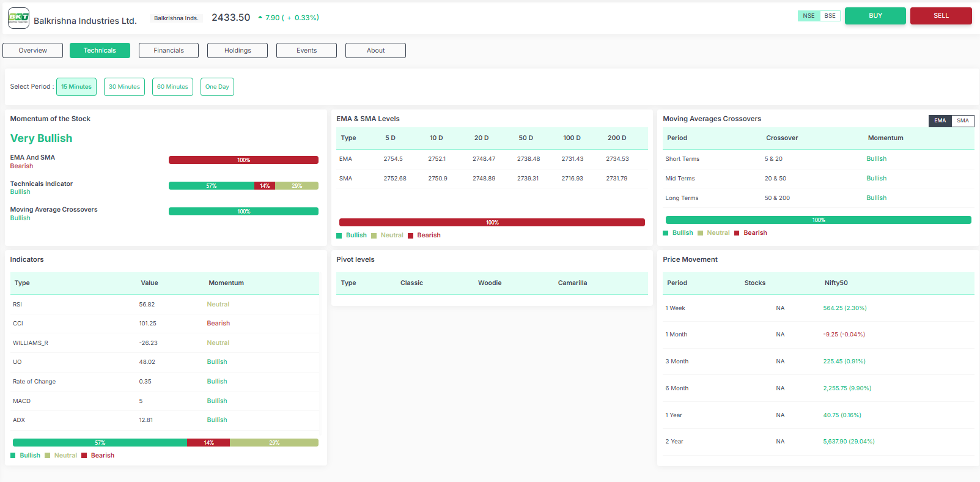Viewport: 980px width, 482px height.
Task: Click the 57% bullish segment of Technicals Indicator bar
Action: click(x=212, y=186)
